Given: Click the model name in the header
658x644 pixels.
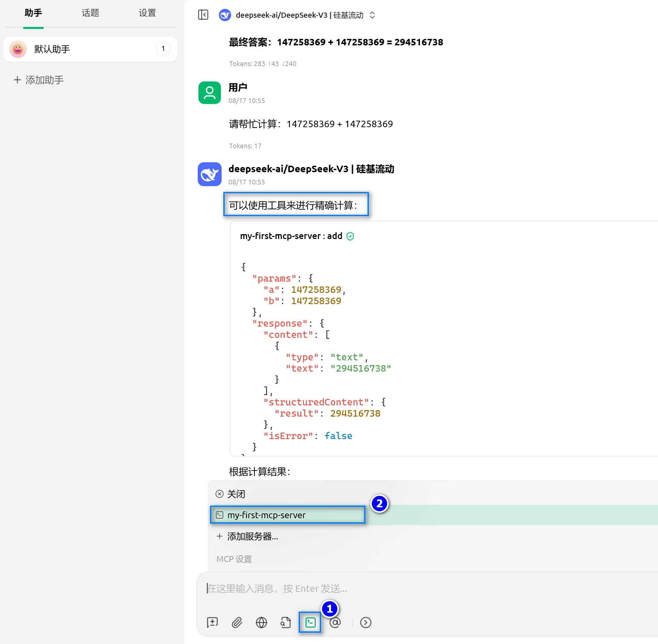Looking at the screenshot, I should [300, 15].
